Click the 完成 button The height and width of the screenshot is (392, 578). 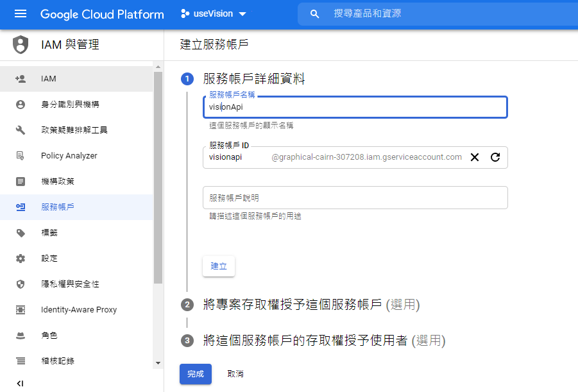(x=196, y=374)
